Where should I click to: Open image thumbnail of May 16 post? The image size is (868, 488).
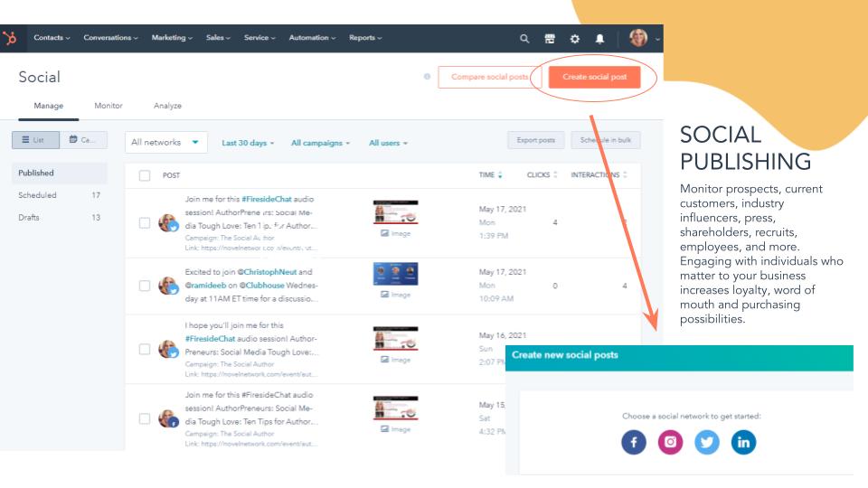[395, 339]
